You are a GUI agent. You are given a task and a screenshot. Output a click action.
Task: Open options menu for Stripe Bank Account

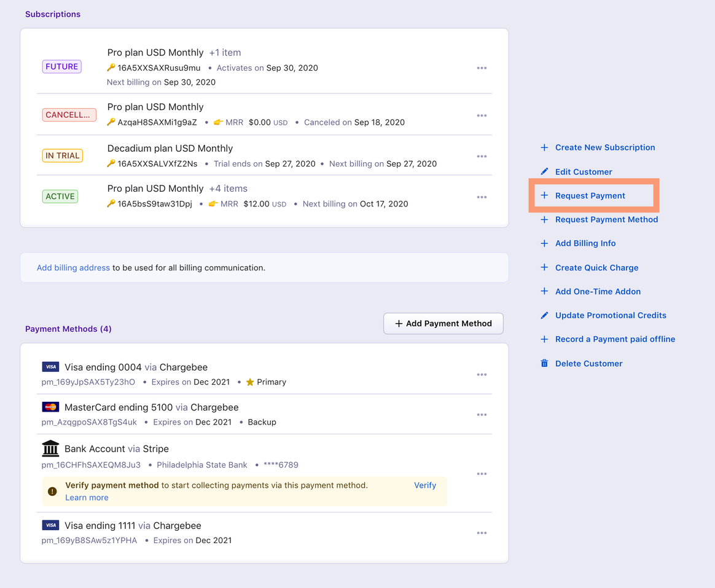click(482, 474)
